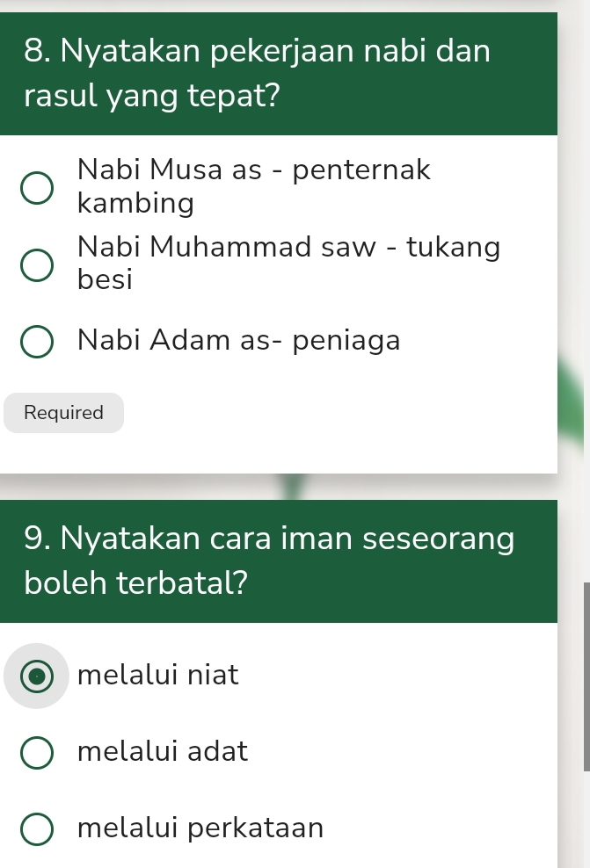The width and height of the screenshot is (590, 868).
Task: Click the 'Nabi Adam as- peniaga' label text
Action: [x=238, y=340]
